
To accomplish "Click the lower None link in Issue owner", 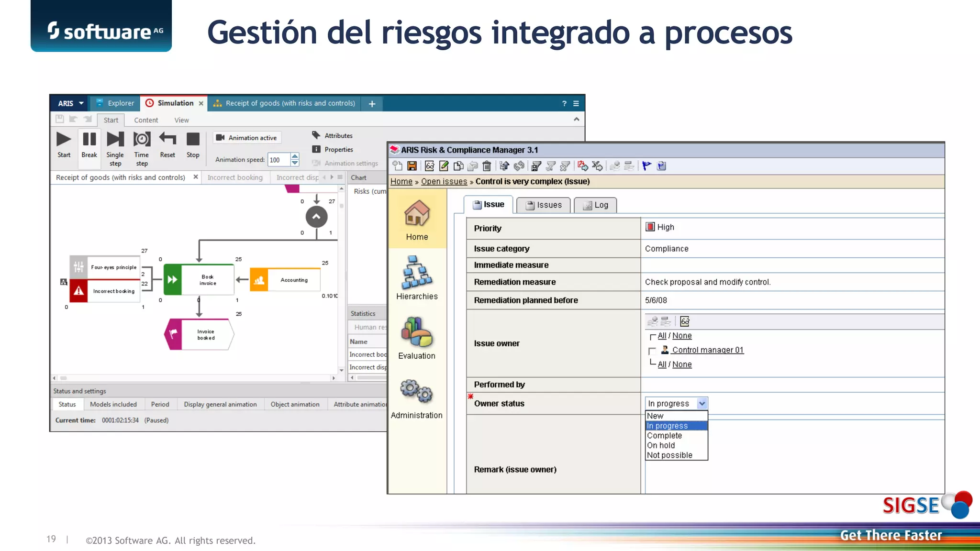I will pyautogui.click(x=682, y=364).
